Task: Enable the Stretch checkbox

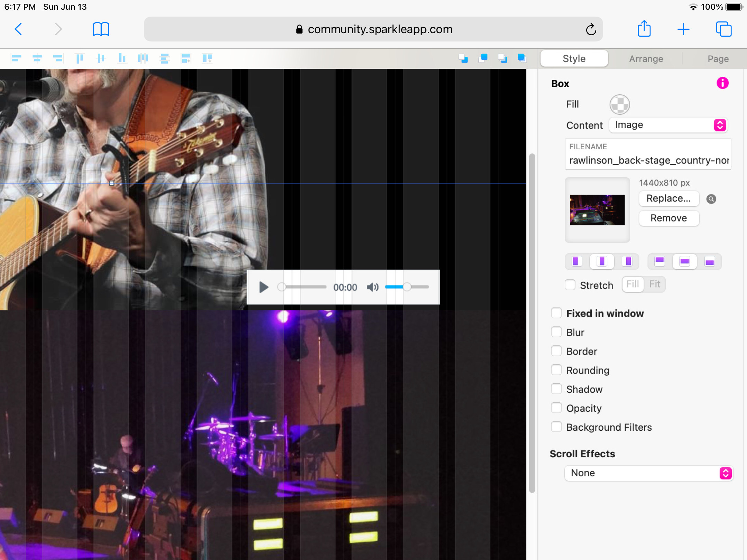Action: tap(570, 285)
